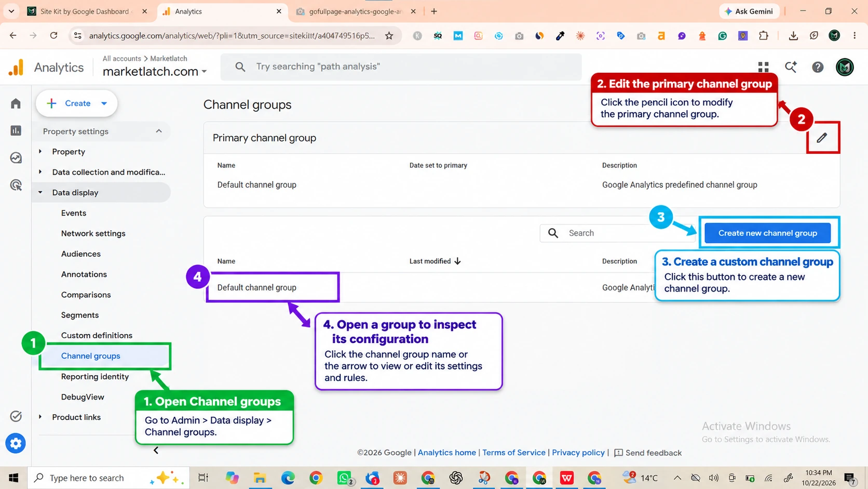This screenshot has width=868, height=489.
Task: Open Events under Data display
Action: tap(74, 213)
